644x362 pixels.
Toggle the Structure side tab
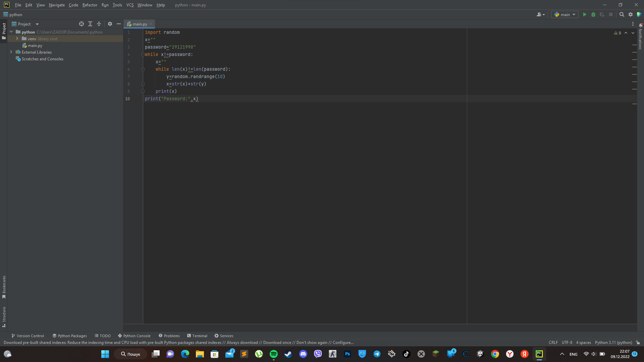coord(4,317)
